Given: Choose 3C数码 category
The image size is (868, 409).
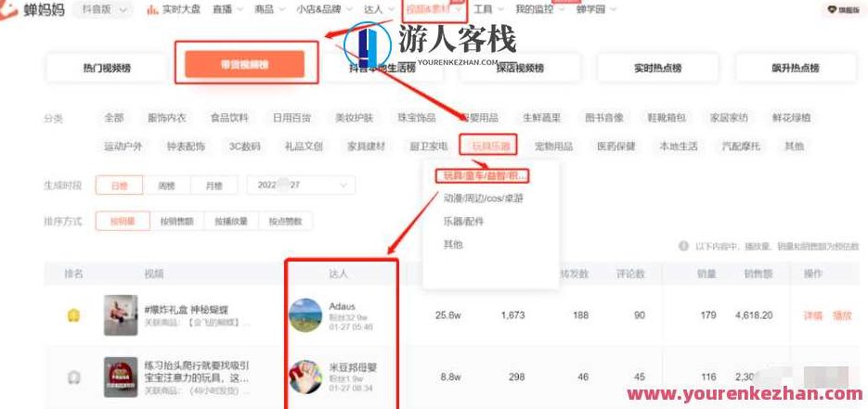Looking at the screenshot, I should pyautogui.click(x=245, y=147).
